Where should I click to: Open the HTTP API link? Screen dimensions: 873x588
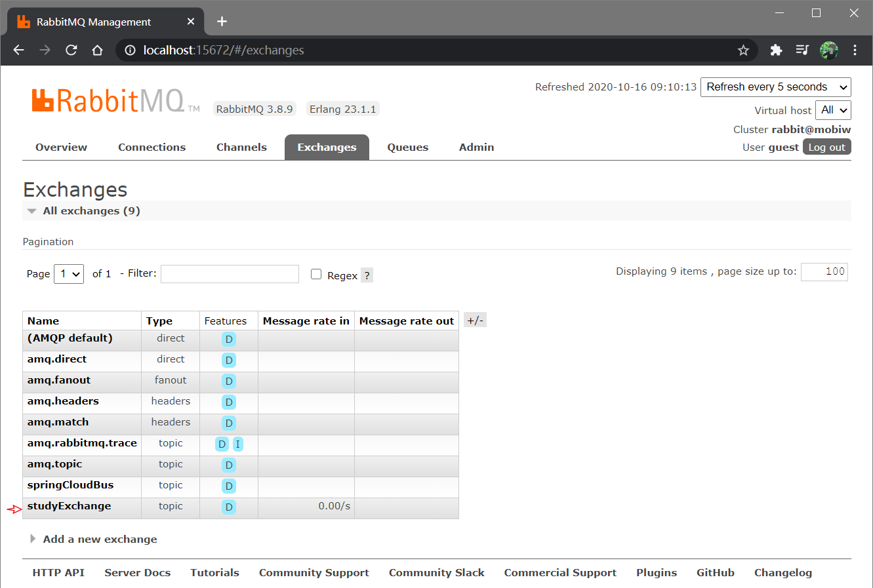pyautogui.click(x=58, y=573)
